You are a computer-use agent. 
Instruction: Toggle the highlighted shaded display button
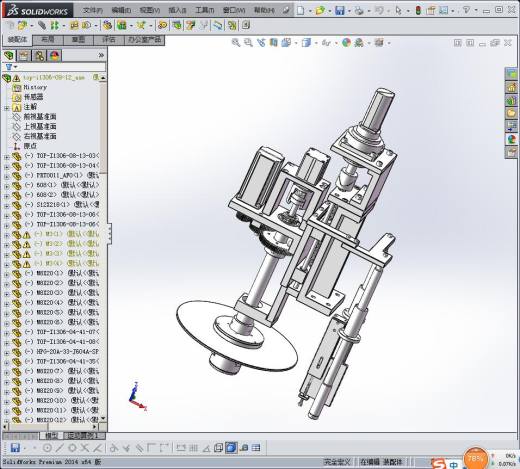(x=231, y=448)
